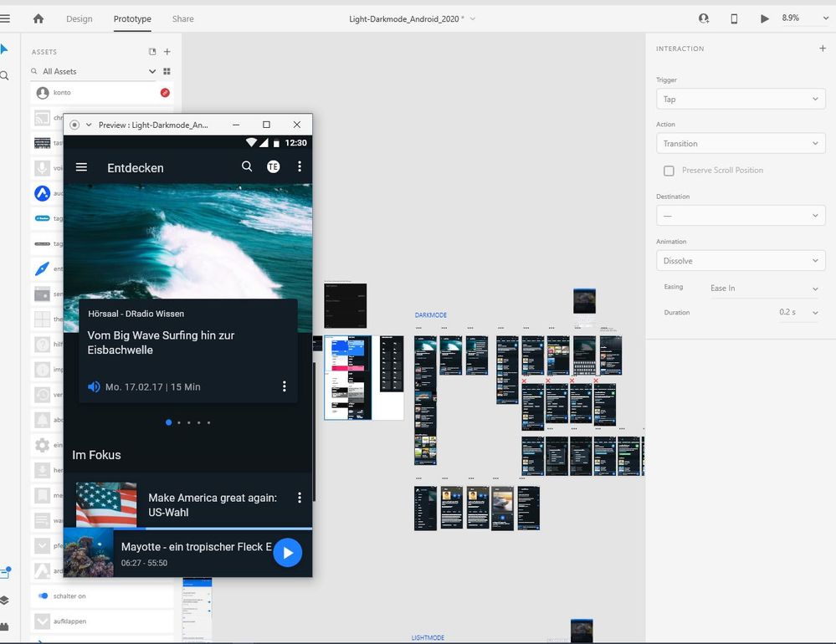
Task: Open the Trigger dropdown set to Tap
Action: coord(741,99)
